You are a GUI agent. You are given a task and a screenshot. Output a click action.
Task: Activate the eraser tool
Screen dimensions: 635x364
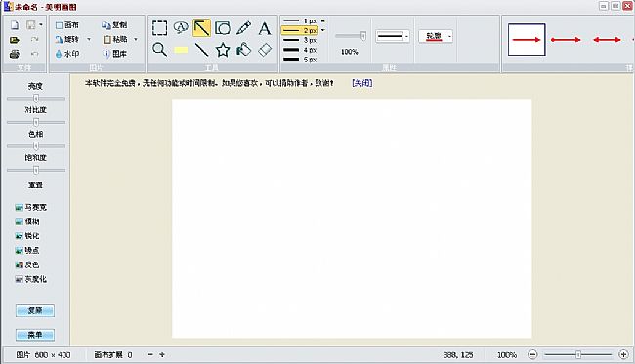click(265, 50)
